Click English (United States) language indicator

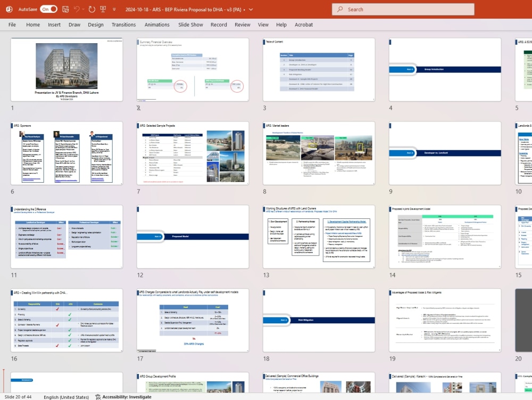pos(66,397)
